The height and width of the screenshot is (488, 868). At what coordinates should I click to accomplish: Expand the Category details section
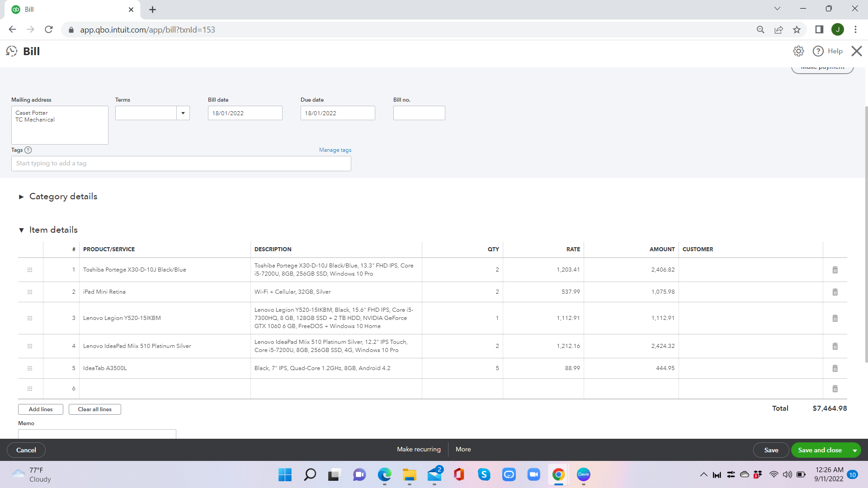point(21,197)
